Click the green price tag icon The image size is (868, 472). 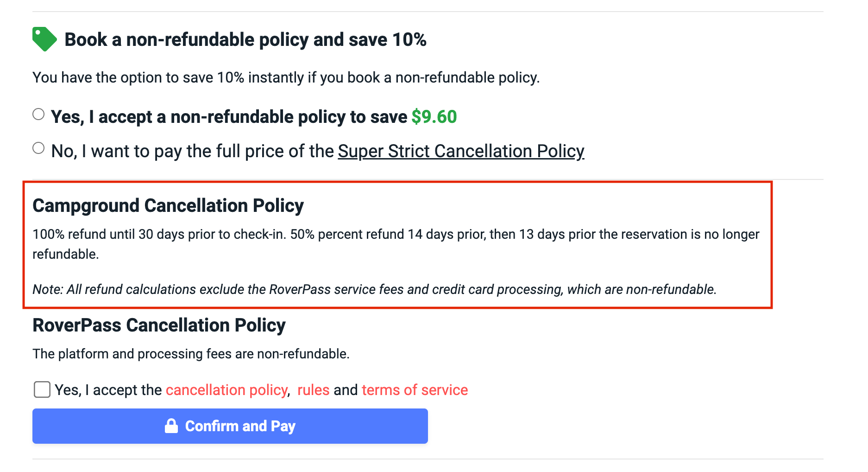click(44, 39)
